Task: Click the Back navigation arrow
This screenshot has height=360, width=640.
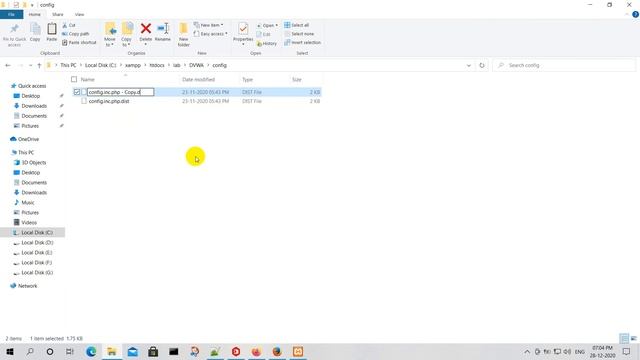Action: (8, 65)
